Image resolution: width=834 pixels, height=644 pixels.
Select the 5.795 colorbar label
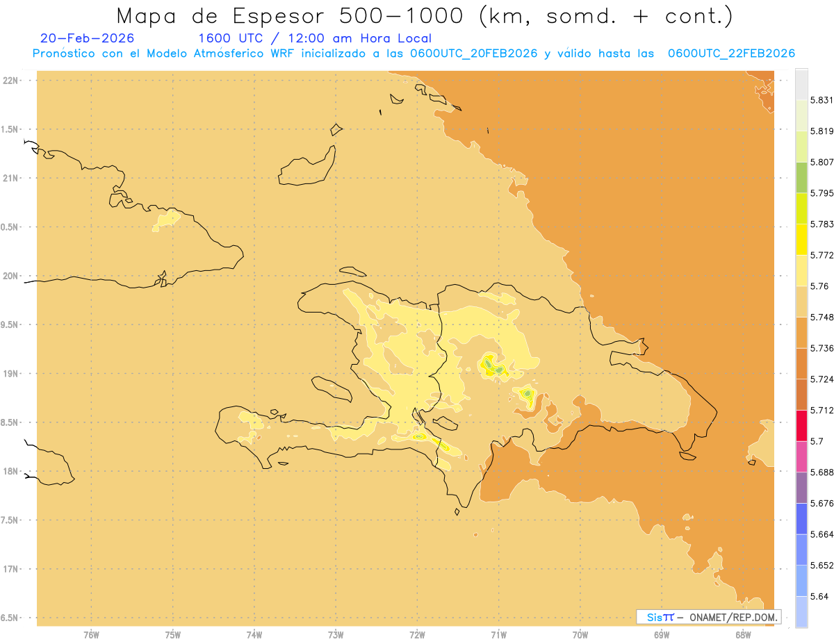point(822,193)
